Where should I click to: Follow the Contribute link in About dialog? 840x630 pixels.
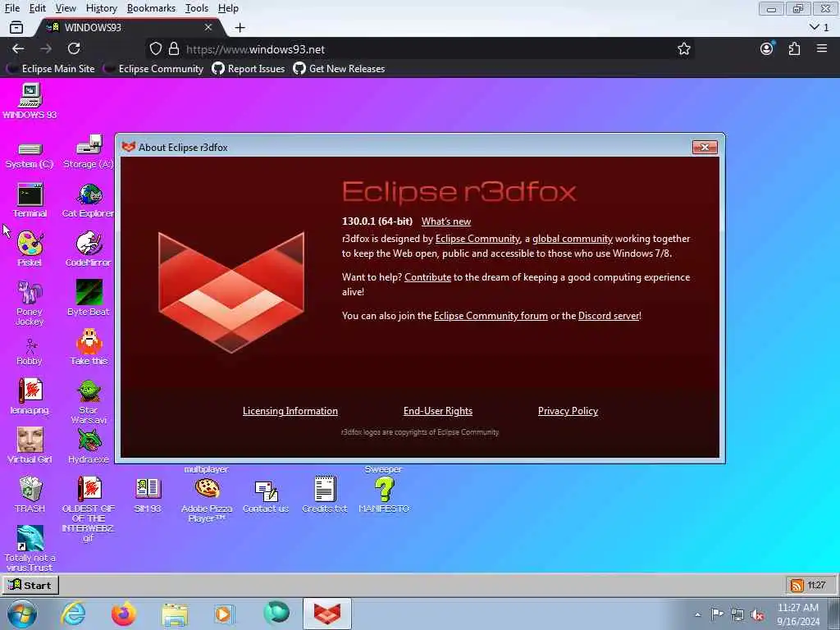pyautogui.click(x=427, y=277)
